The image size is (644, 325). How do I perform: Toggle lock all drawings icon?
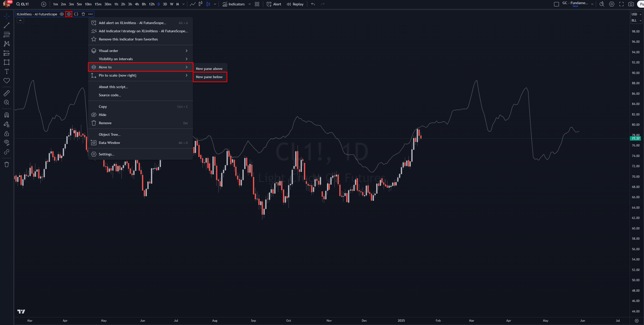(x=7, y=133)
